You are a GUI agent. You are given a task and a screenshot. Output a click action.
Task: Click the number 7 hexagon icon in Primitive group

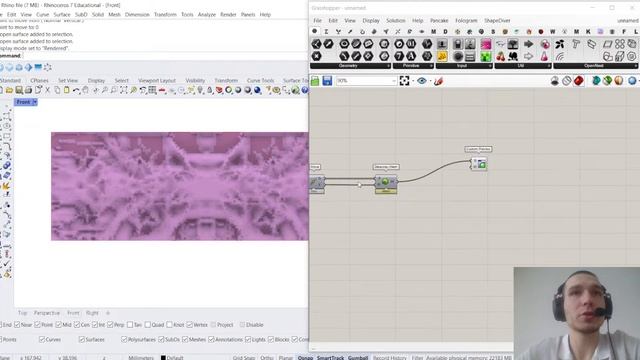click(399, 56)
